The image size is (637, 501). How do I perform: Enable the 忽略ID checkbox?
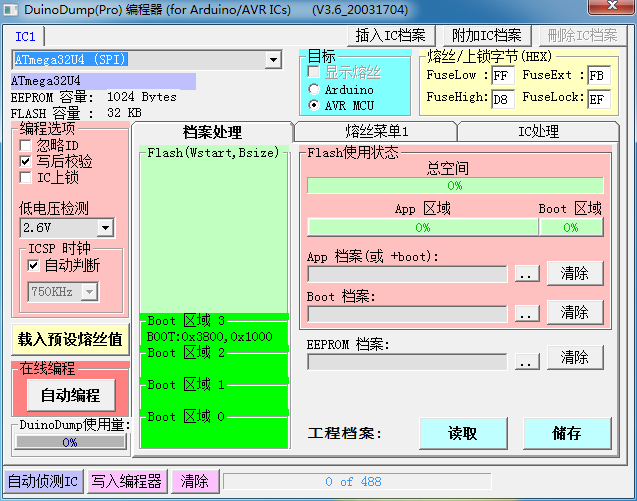[x=25, y=145]
